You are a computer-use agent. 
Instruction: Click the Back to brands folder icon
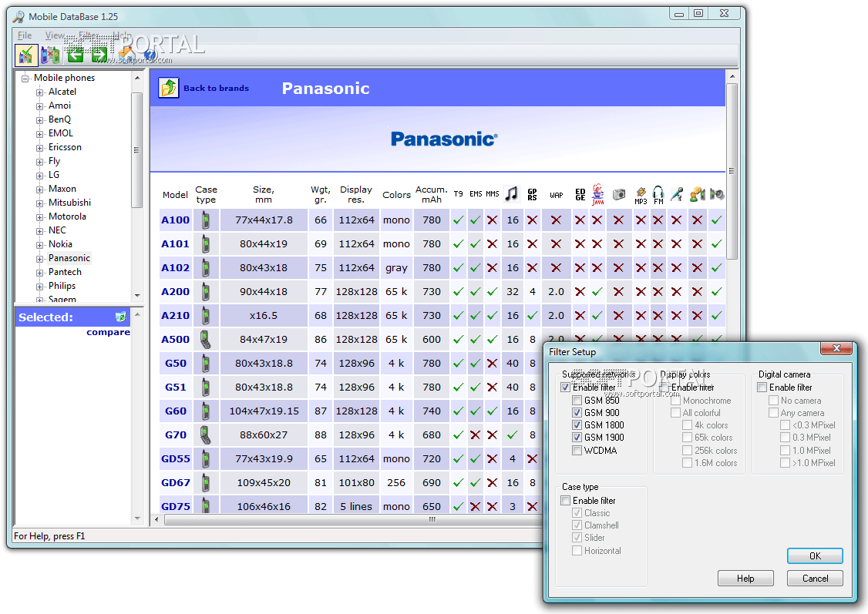pos(169,87)
